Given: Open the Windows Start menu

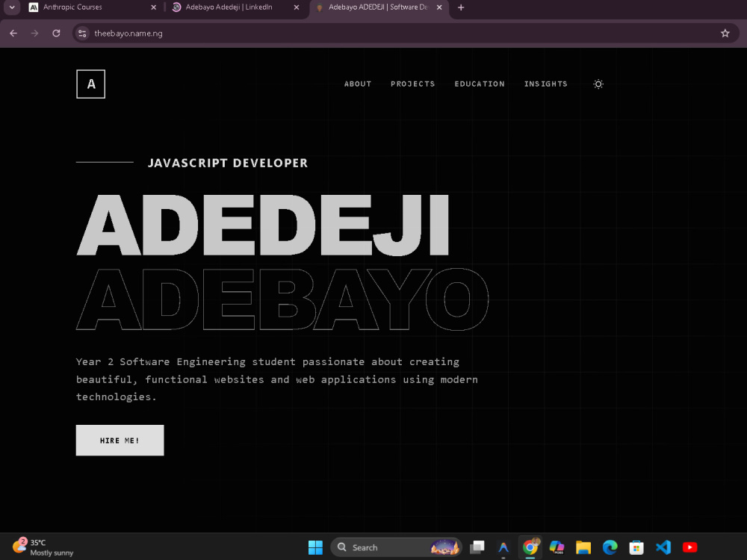Looking at the screenshot, I should click(x=315, y=547).
